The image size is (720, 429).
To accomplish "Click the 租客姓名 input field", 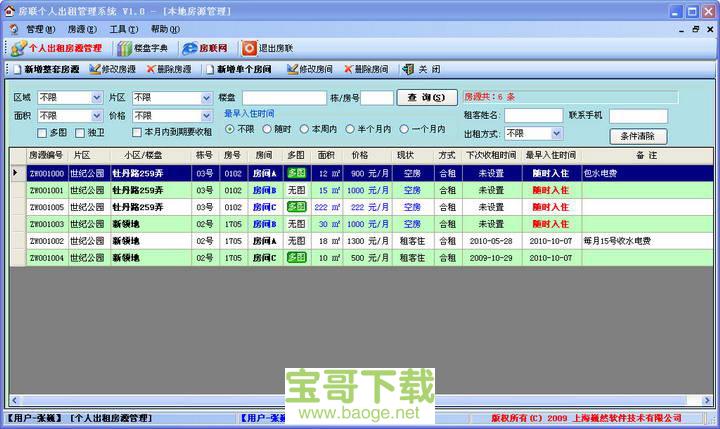I will 534,115.
